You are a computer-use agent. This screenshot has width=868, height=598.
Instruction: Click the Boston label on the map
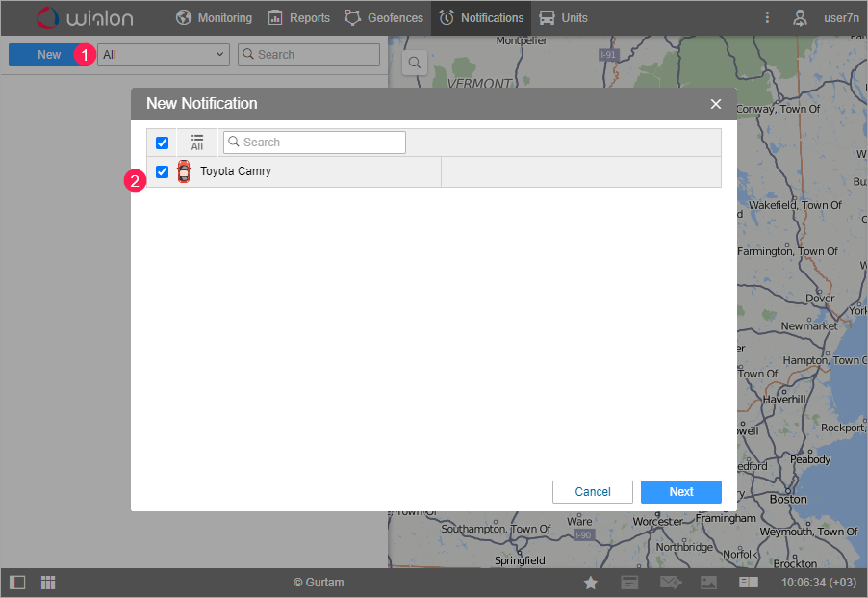(x=788, y=499)
